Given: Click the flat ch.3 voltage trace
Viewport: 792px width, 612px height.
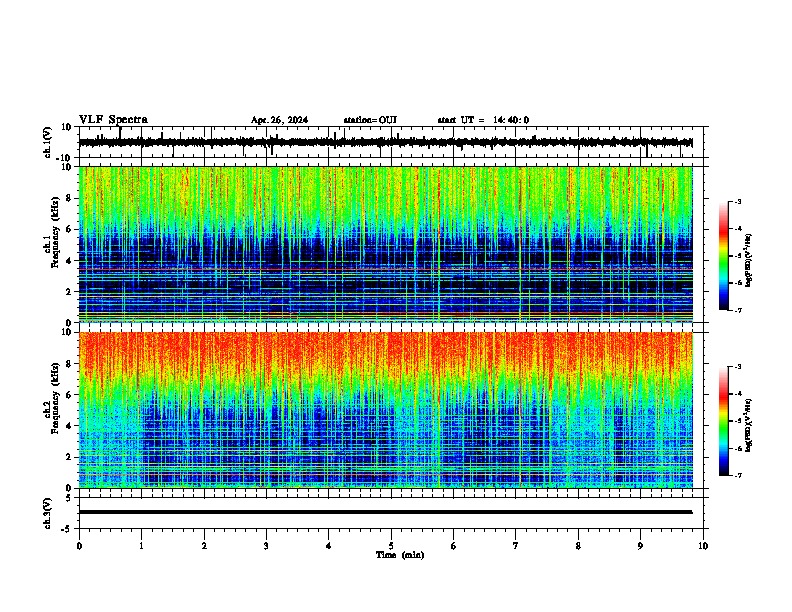Looking at the screenshot, I should click(385, 512).
